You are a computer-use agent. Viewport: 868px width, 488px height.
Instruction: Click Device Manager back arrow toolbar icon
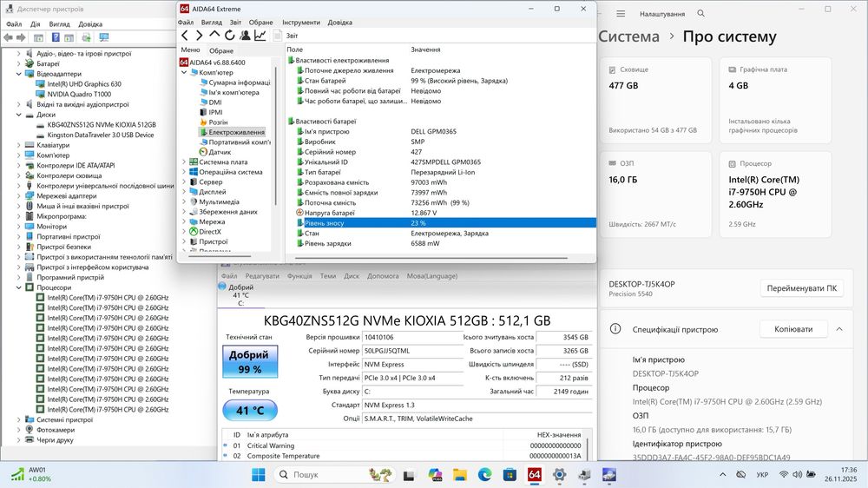tap(8, 37)
